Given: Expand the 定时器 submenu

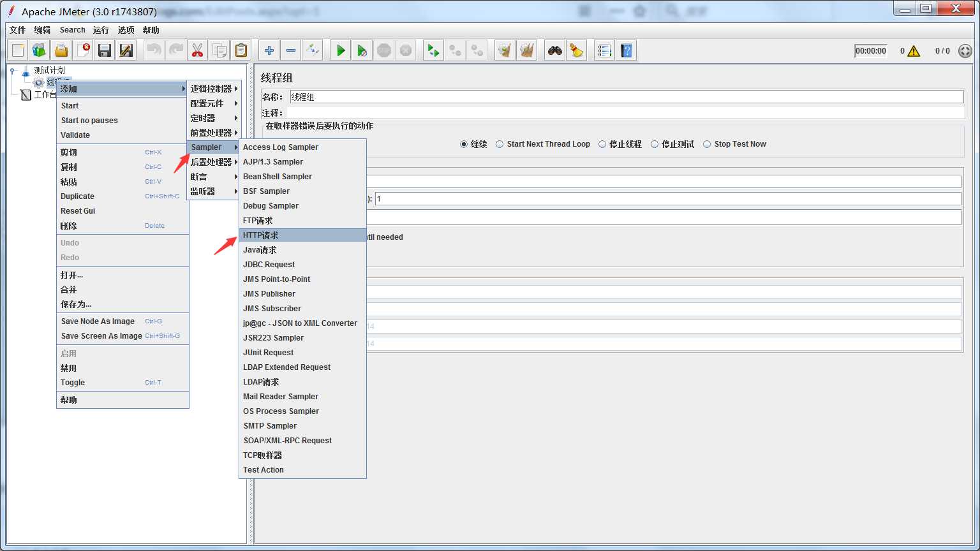Looking at the screenshot, I should [214, 118].
